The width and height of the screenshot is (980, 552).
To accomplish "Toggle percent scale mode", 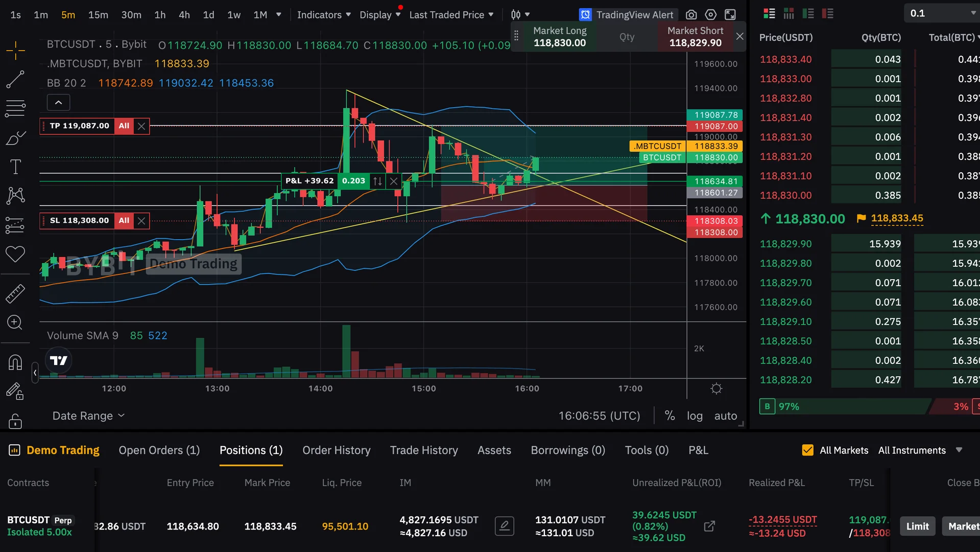I will click(670, 416).
